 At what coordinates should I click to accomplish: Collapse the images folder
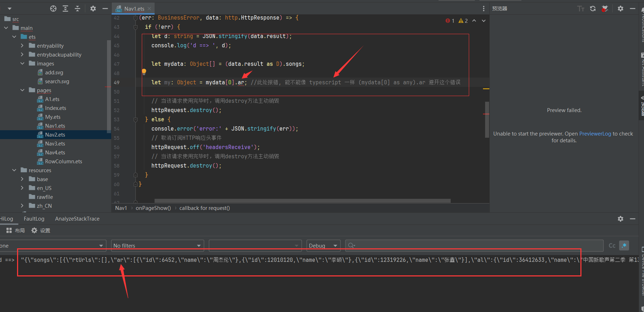pos(22,63)
